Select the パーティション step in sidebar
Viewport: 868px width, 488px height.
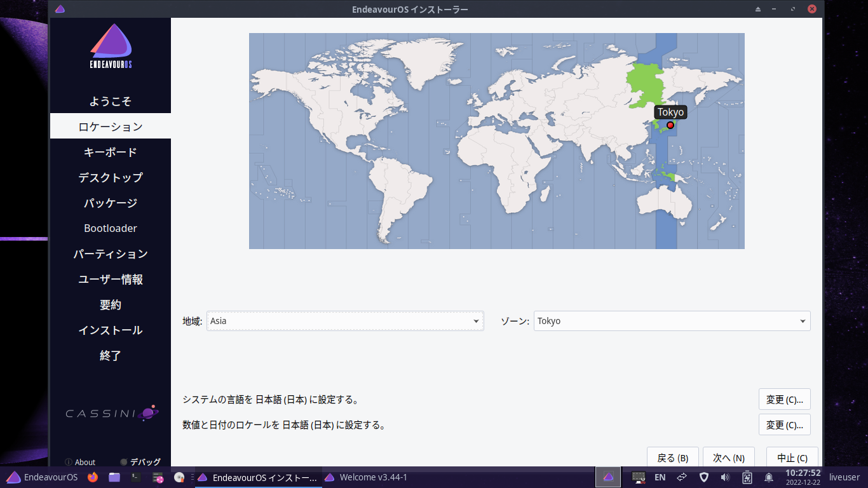pyautogui.click(x=111, y=254)
